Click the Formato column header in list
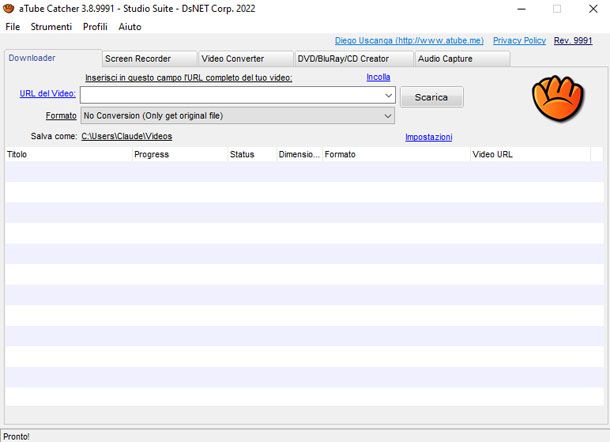Screen dimensions: 610x442 click(x=397, y=154)
